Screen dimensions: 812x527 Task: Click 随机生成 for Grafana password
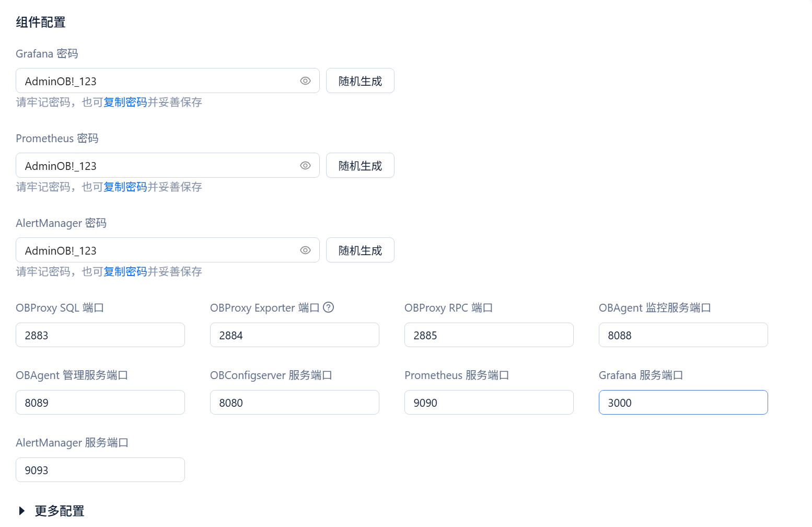pyautogui.click(x=360, y=81)
